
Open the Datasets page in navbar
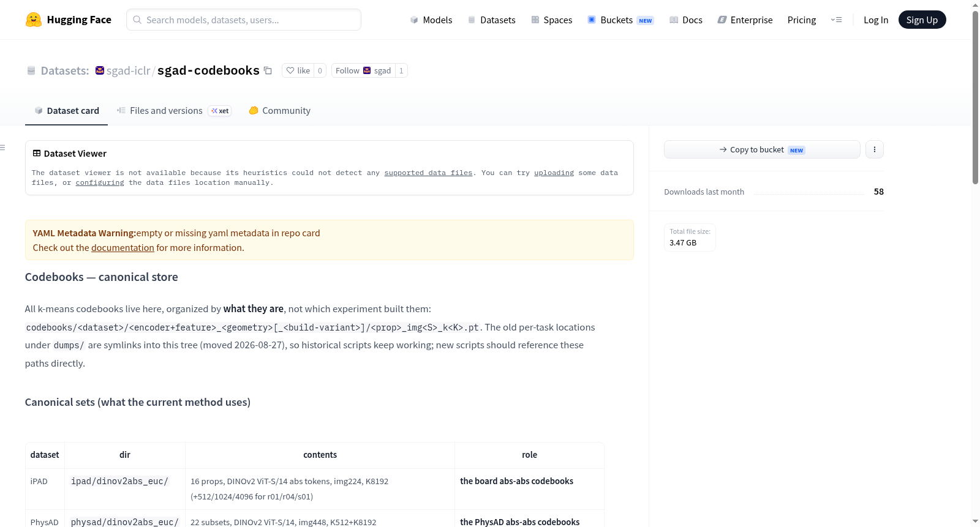coord(492,20)
